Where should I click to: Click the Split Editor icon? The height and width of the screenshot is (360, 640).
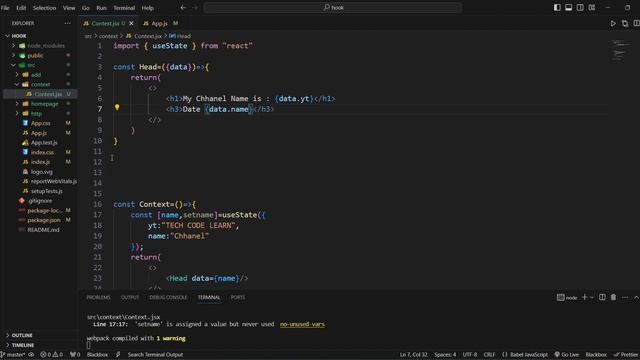[636, 24]
